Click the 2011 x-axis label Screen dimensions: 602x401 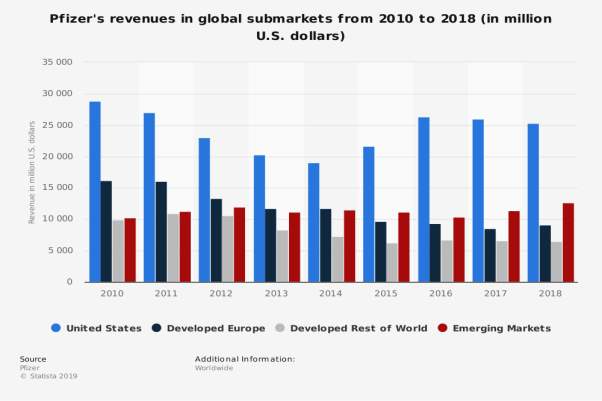tap(166, 293)
